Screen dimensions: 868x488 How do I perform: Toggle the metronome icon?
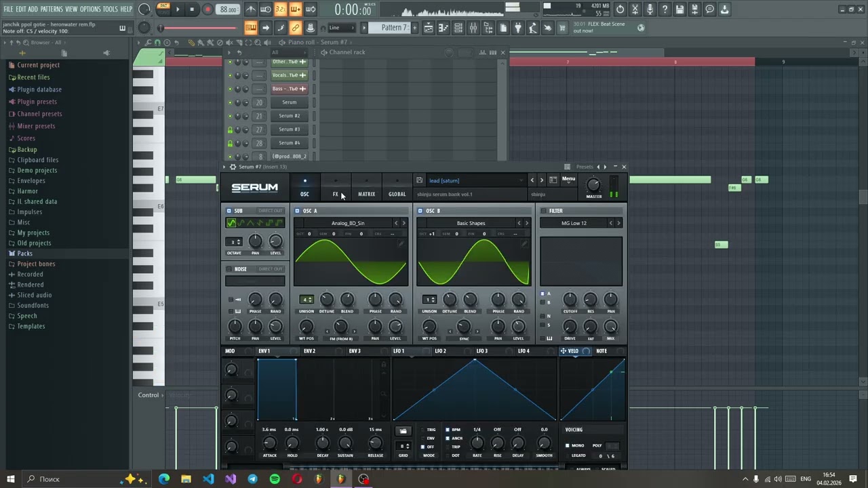251,9
